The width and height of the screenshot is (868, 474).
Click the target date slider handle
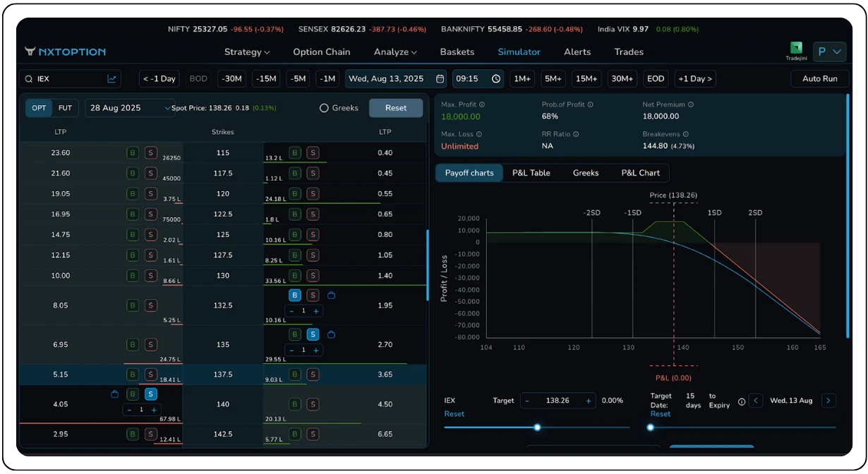[x=651, y=427]
